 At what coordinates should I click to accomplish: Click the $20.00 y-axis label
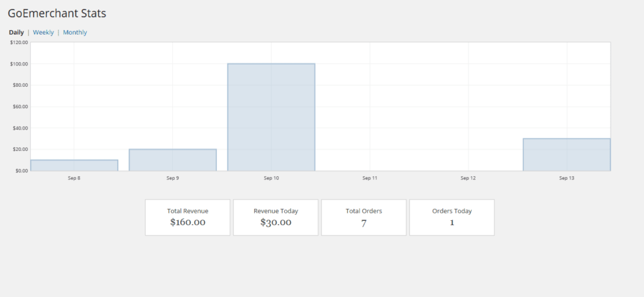coord(20,149)
